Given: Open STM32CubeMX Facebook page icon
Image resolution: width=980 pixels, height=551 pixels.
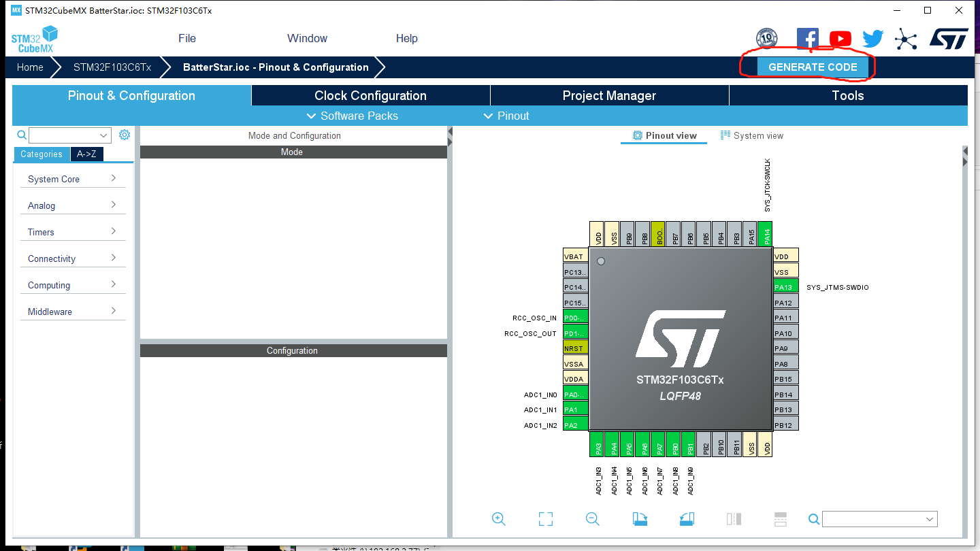Looking at the screenshot, I should [x=808, y=38].
